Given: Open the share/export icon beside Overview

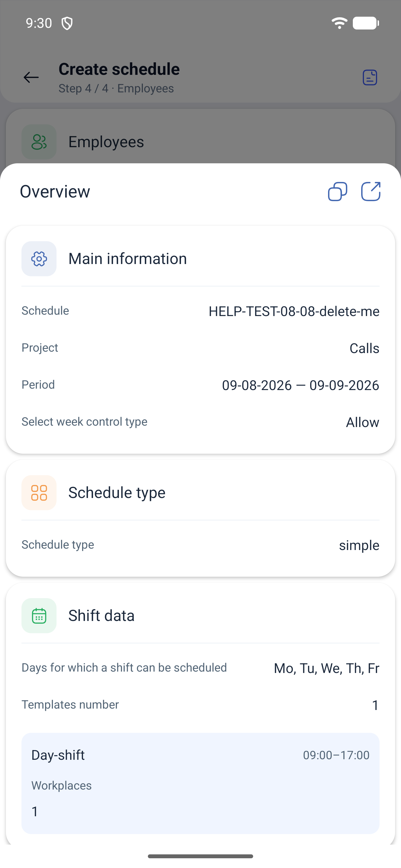Looking at the screenshot, I should [x=371, y=191].
